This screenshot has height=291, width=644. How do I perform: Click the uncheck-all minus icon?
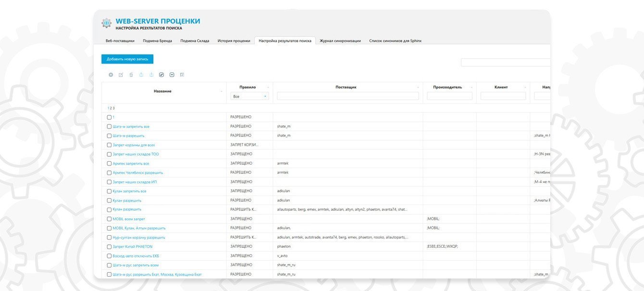[x=172, y=75]
